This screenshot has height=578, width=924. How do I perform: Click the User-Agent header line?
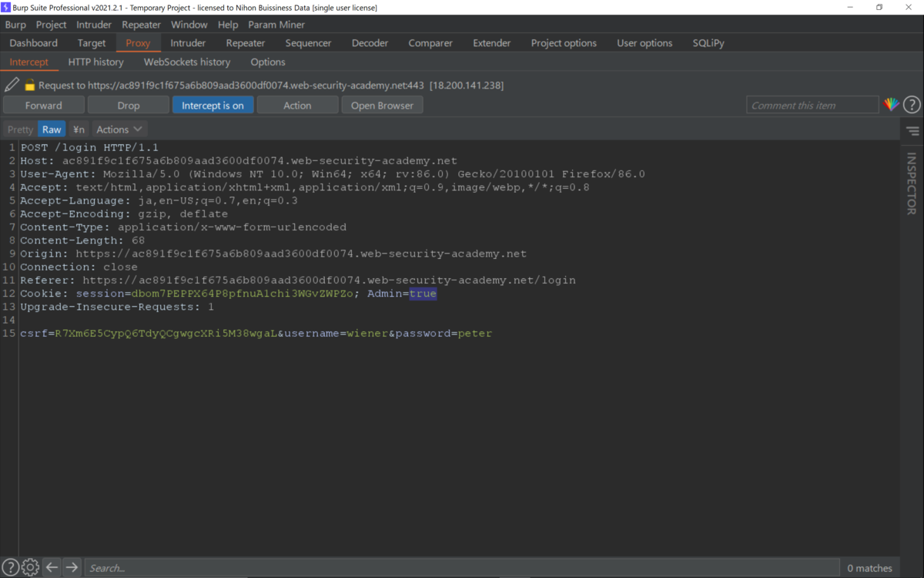[x=333, y=174]
